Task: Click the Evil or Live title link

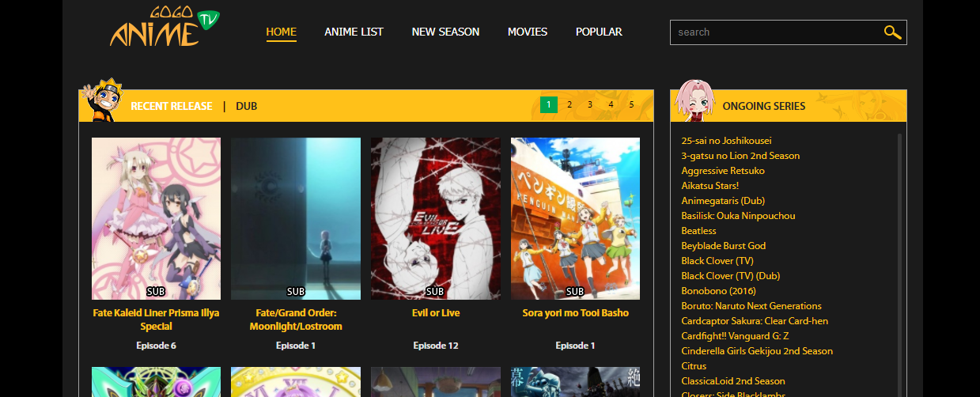Action: (x=436, y=313)
